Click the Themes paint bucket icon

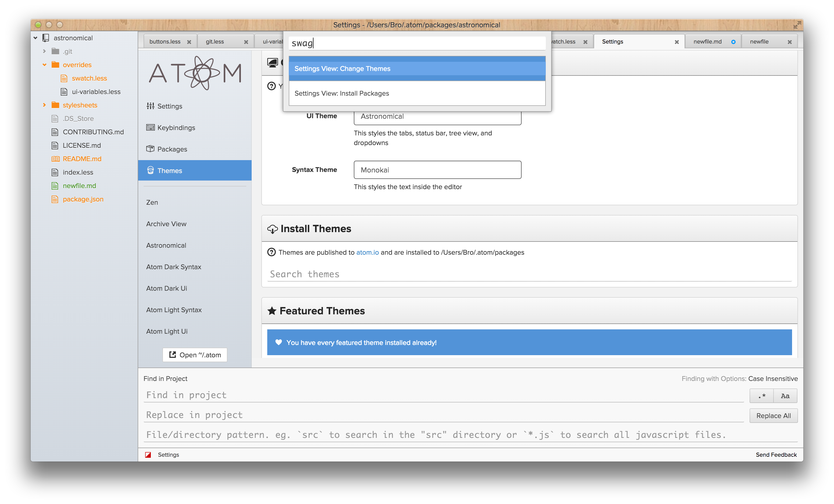point(150,171)
